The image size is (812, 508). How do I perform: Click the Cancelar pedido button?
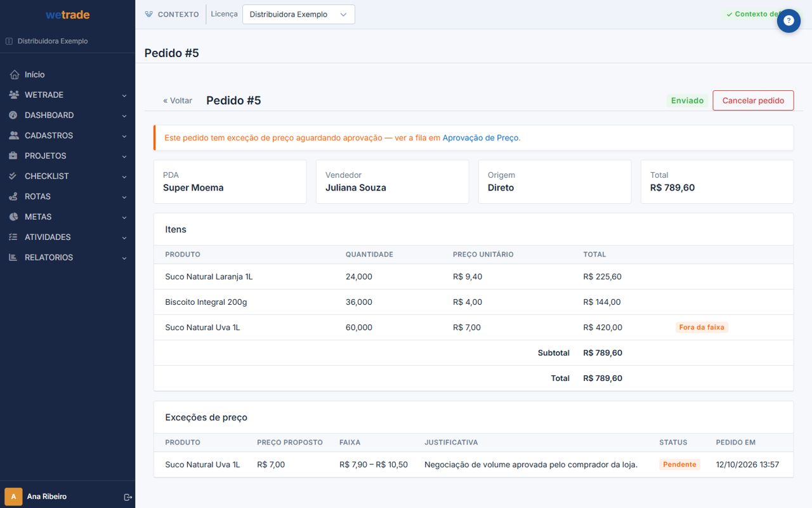pyautogui.click(x=753, y=100)
